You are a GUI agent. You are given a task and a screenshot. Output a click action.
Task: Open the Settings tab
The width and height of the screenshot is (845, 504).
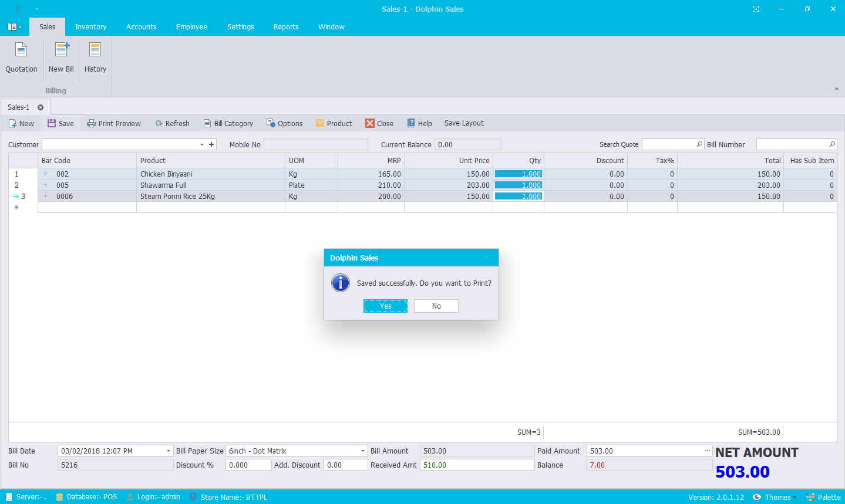241,27
